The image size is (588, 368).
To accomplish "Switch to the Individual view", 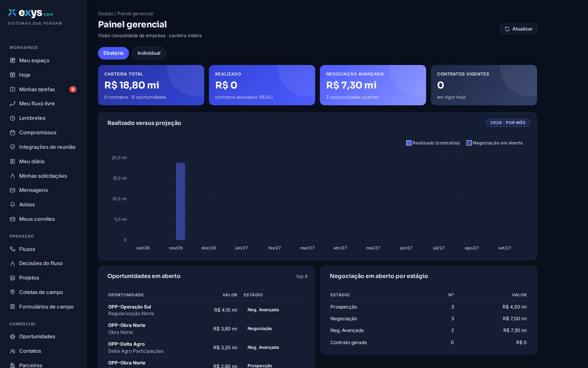I will pyautogui.click(x=149, y=53).
